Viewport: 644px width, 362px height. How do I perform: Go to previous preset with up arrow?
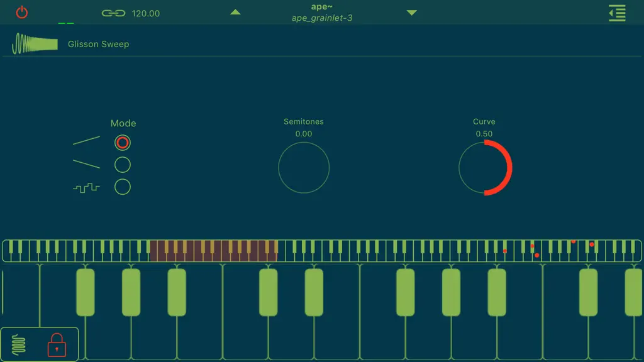click(235, 13)
